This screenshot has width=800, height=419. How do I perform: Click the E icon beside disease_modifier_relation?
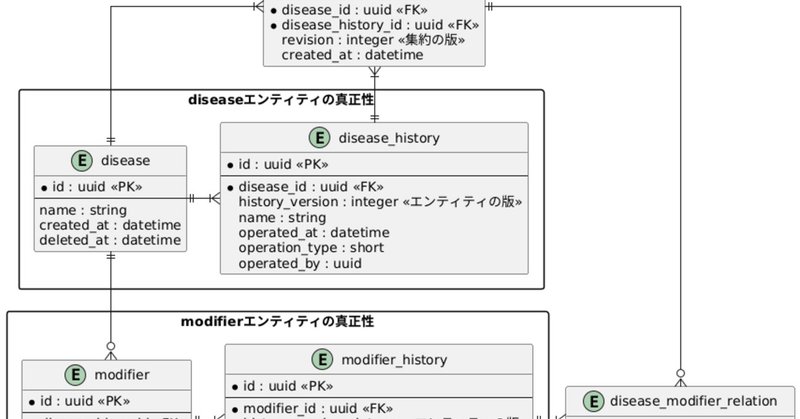click(593, 401)
